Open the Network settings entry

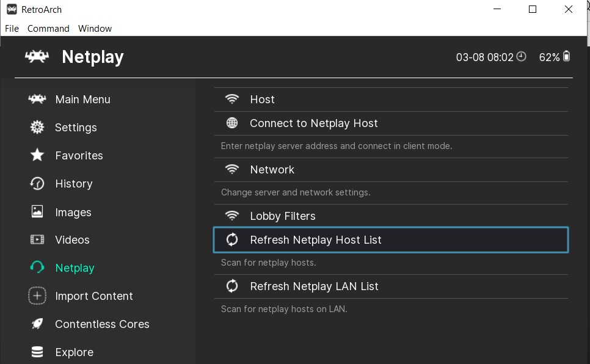tap(272, 169)
